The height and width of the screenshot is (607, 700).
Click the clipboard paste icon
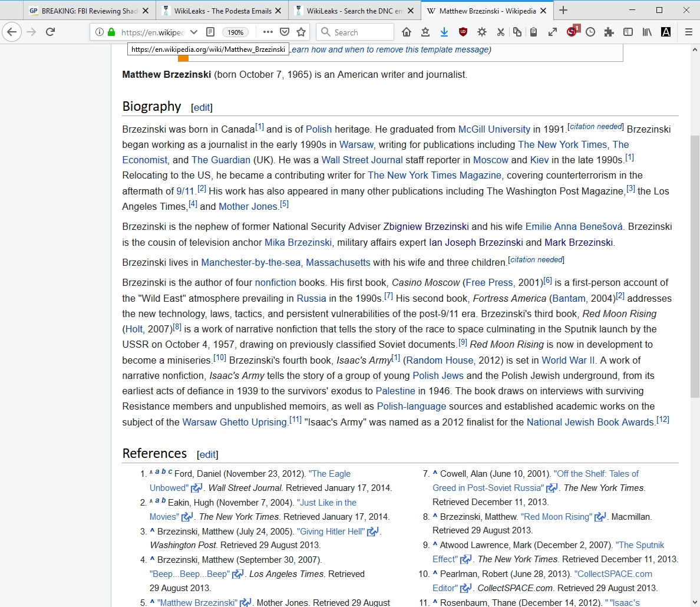pyautogui.click(x=533, y=32)
